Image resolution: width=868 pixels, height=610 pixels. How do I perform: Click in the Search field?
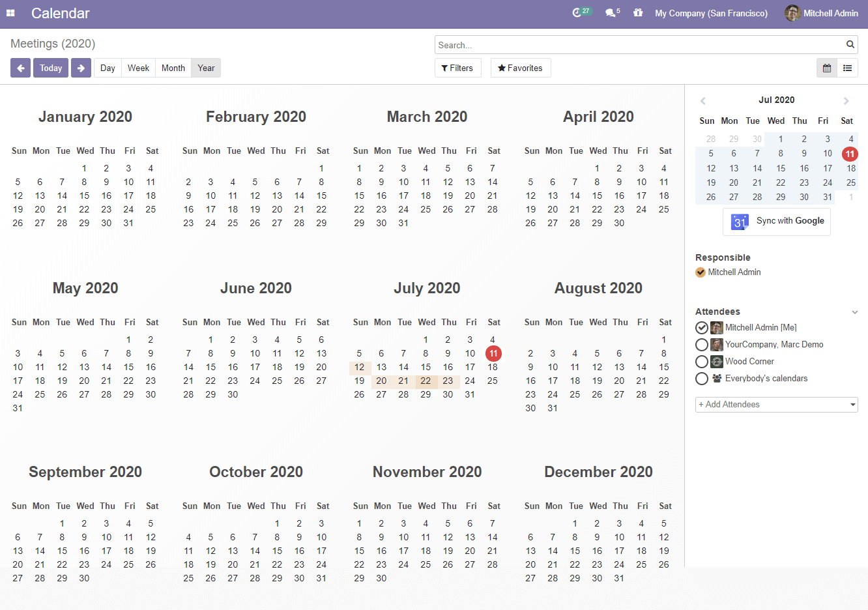tap(639, 44)
